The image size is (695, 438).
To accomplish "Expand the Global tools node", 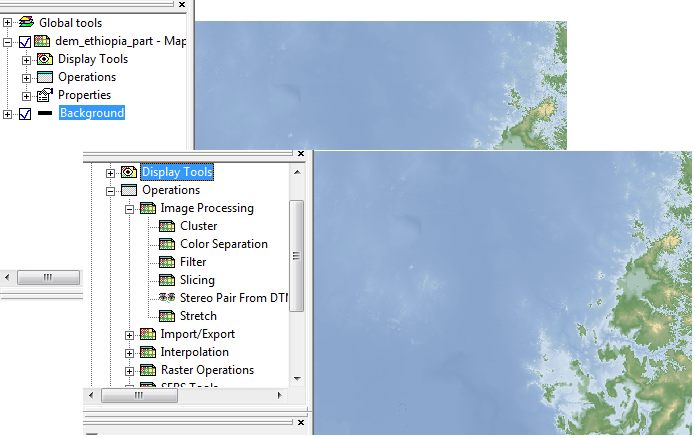I will [8, 22].
